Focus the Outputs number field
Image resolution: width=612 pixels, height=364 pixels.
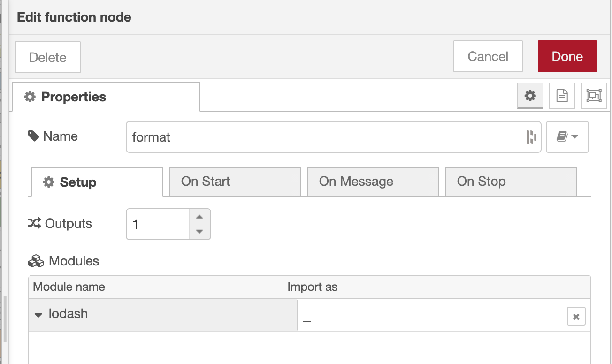tap(157, 224)
